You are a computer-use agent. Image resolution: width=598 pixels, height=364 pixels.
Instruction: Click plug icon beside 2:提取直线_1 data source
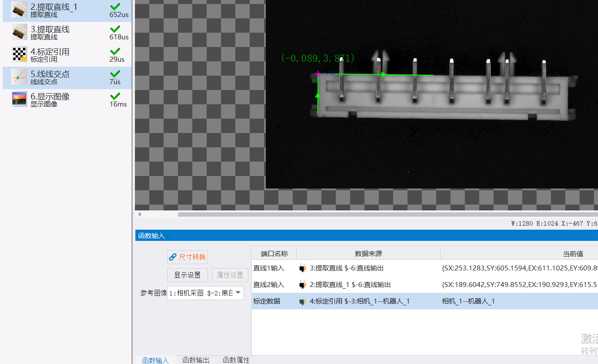pos(303,285)
